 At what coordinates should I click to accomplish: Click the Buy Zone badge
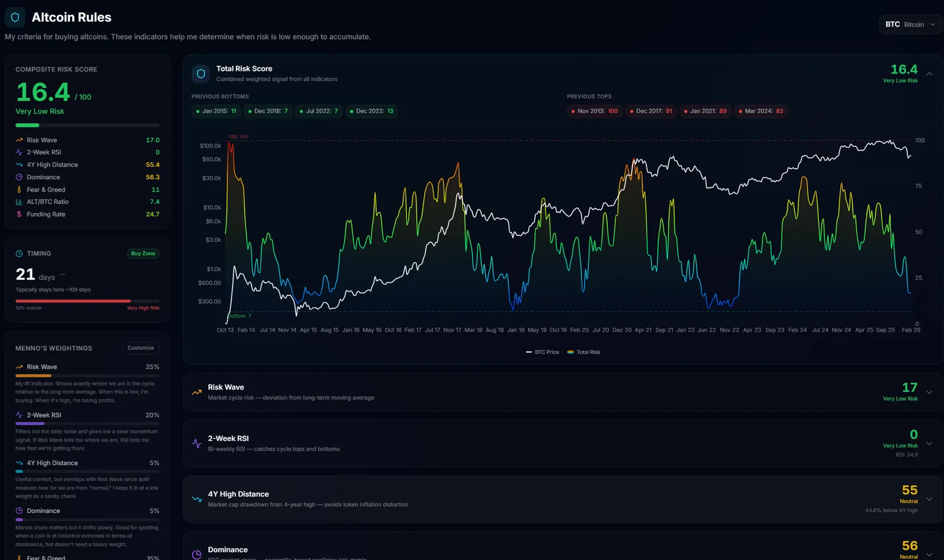tap(143, 253)
